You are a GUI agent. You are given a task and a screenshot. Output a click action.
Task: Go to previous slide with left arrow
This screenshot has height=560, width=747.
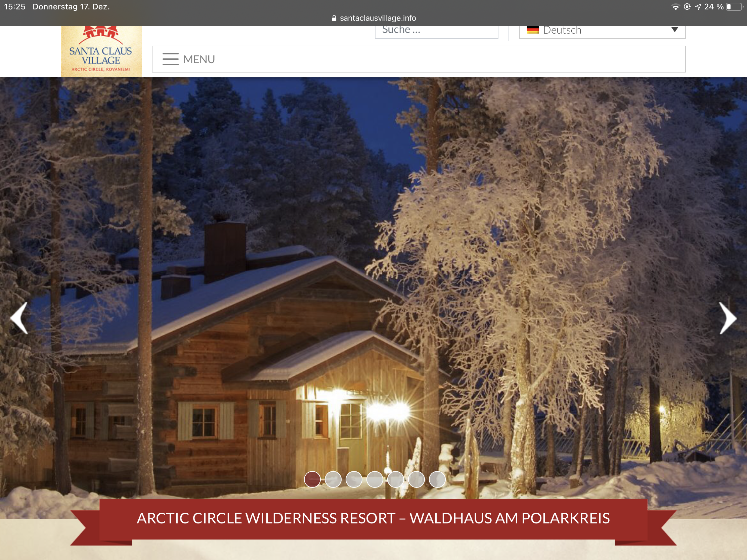[19, 318]
